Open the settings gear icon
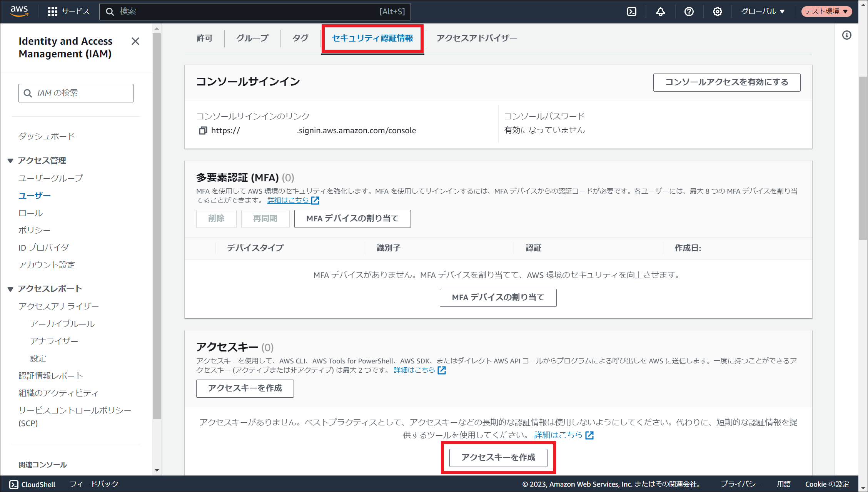The height and width of the screenshot is (492, 868). (717, 12)
